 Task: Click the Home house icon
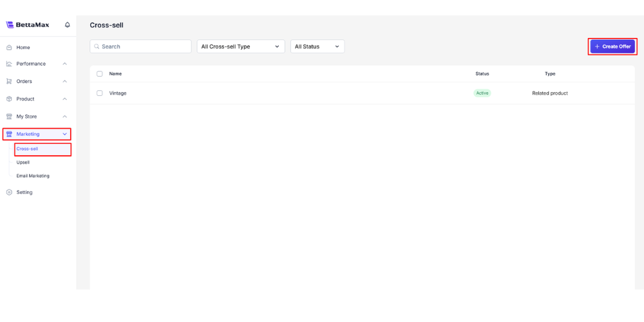point(9,48)
